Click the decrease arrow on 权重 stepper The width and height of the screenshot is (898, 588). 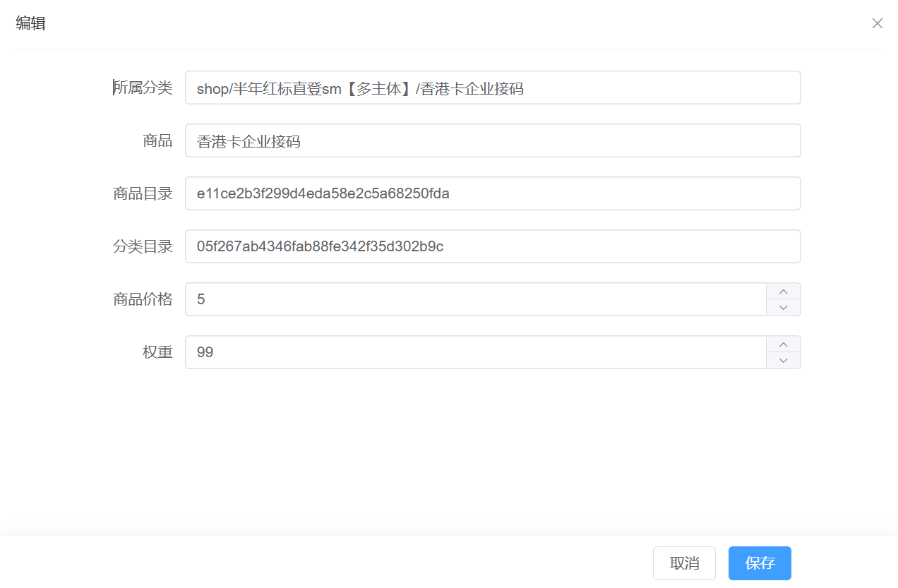(783, 361)
